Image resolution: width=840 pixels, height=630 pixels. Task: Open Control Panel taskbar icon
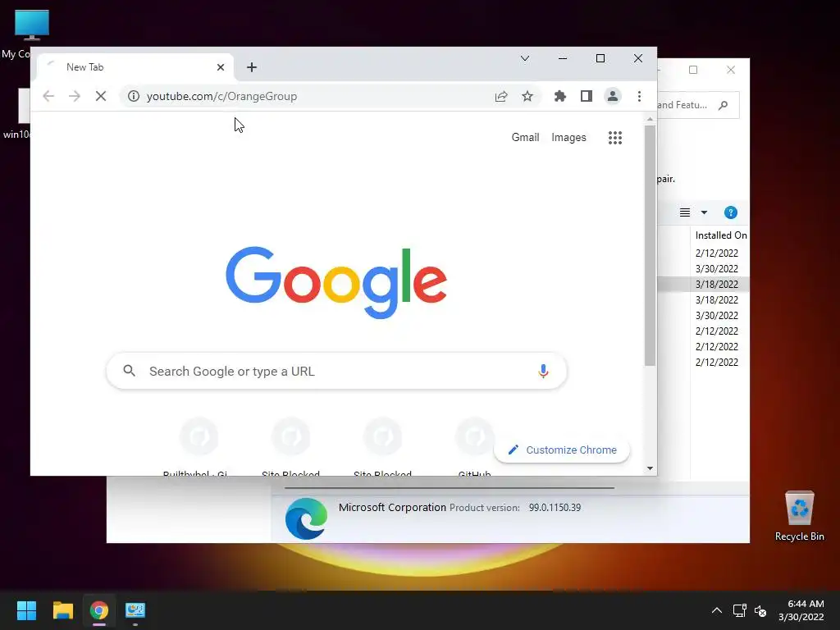pyautogui.click(x=135, y=610)
